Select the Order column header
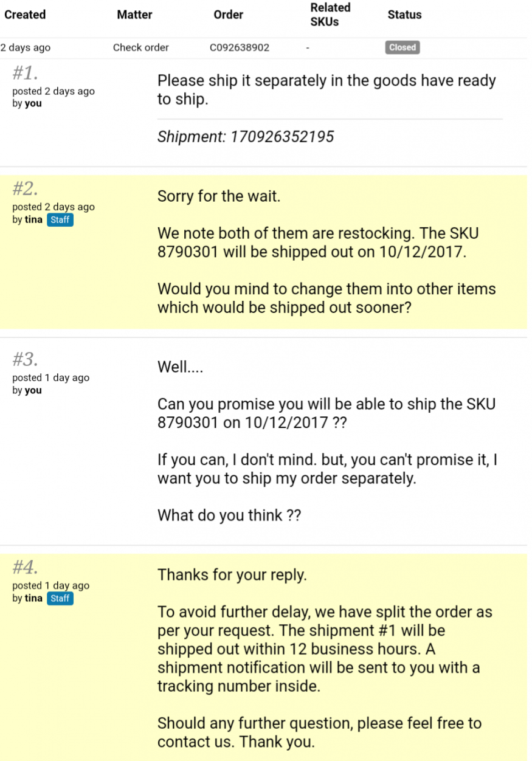This screenshot has height=761, width=532. click(x=229, y=15)
